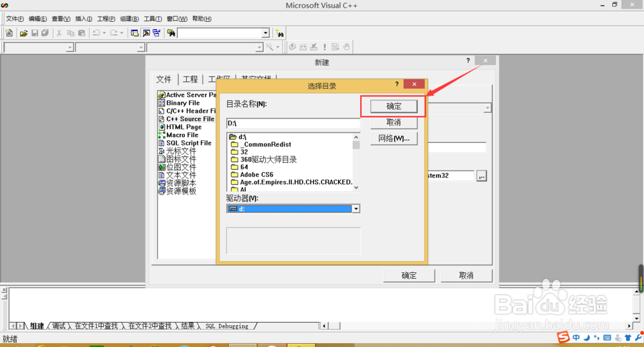The width and height of the screenshot is (644, 347).
Task: Switch to the SQL Debugging output tab
Action: 227,326
